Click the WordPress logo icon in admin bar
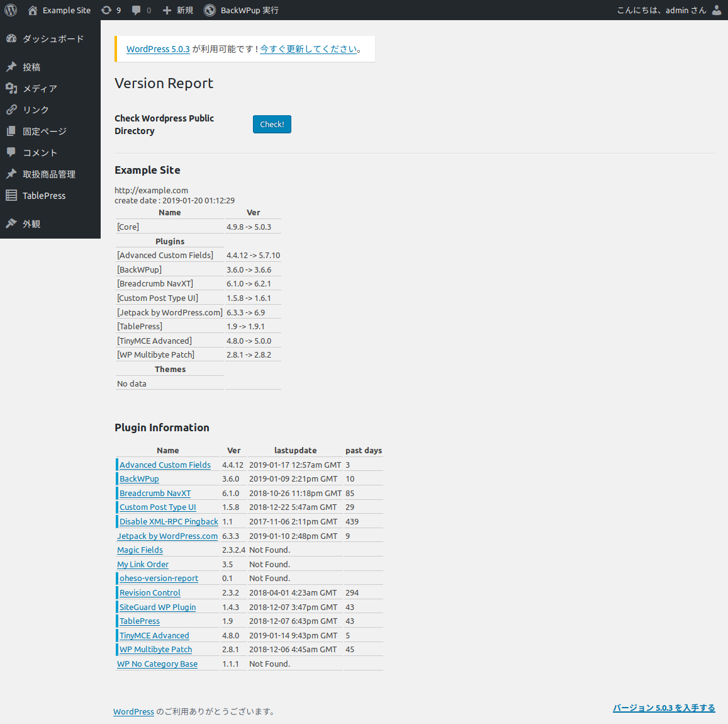728x724 pixels. pos(11,9)
